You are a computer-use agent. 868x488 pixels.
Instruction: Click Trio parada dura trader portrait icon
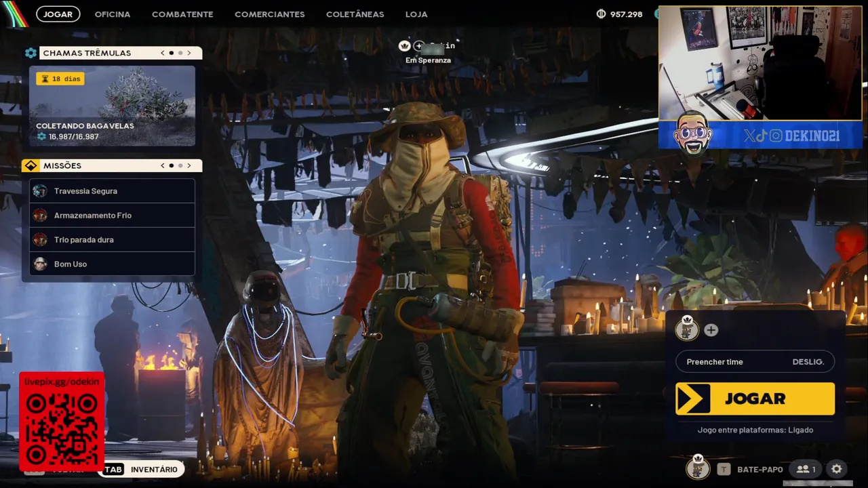click(x=41, y=240)
